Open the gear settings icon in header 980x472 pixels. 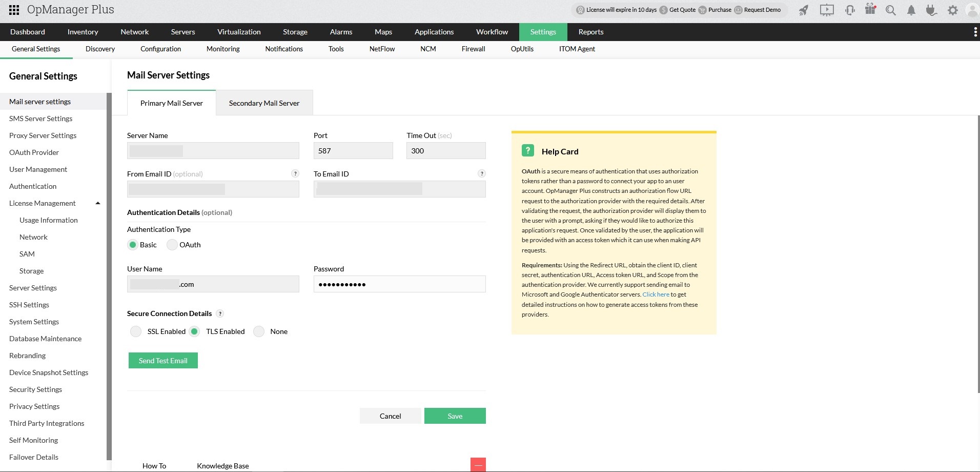pyautogui.click(x=953, y=10)
